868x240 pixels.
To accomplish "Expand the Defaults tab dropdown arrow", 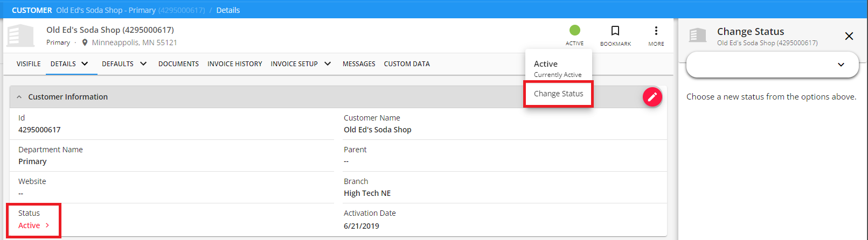I will point(143,63).
